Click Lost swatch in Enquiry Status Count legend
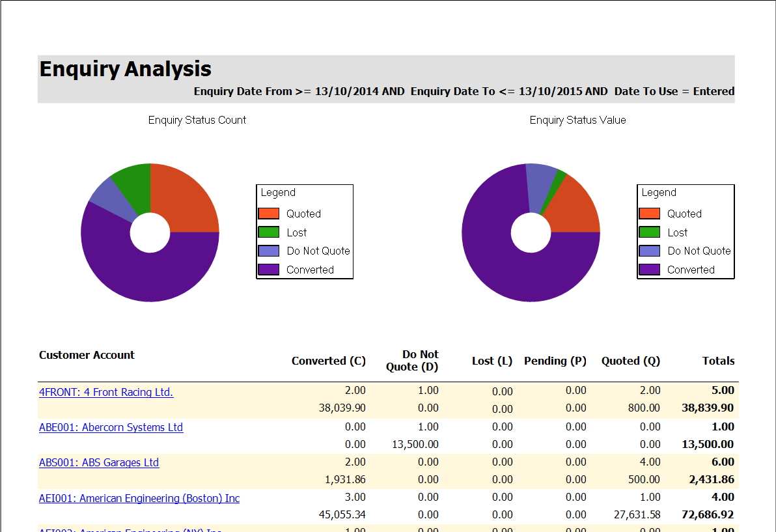The width and height of the screenshot is (776, 532). 268,232
